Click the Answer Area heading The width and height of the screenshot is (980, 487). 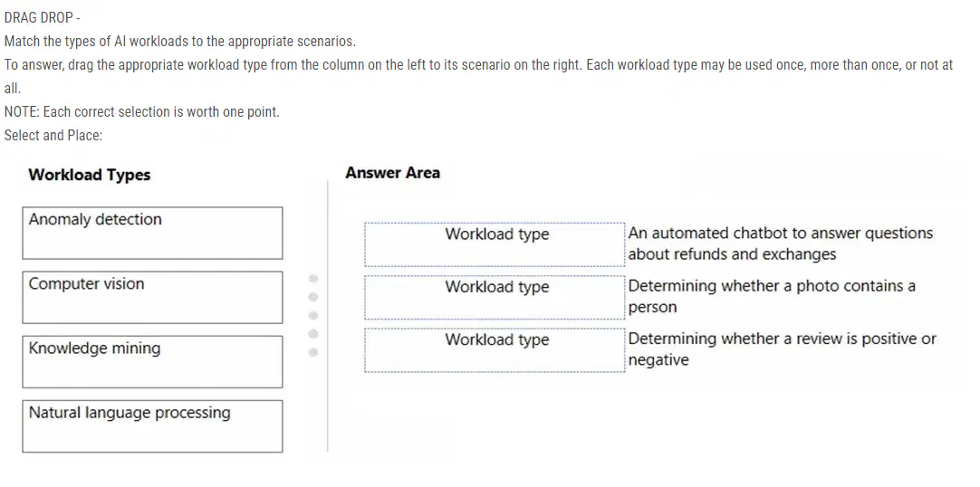coord(392,173)
